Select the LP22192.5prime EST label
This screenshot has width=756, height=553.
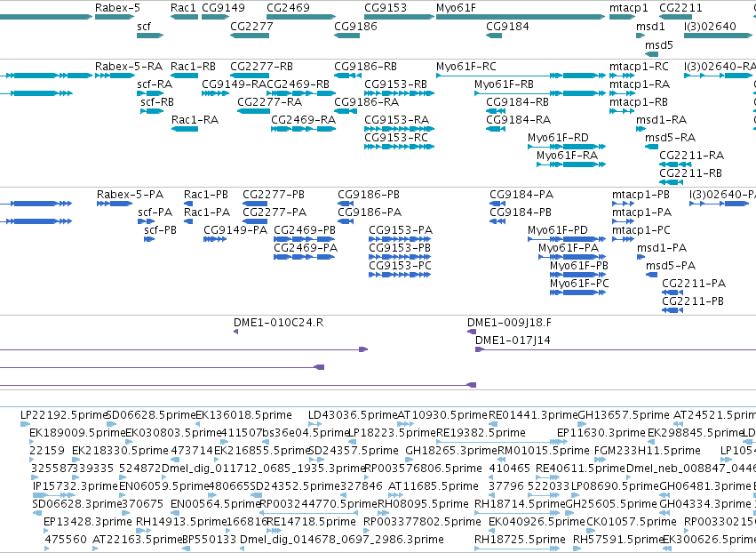[x=64, y=415]
